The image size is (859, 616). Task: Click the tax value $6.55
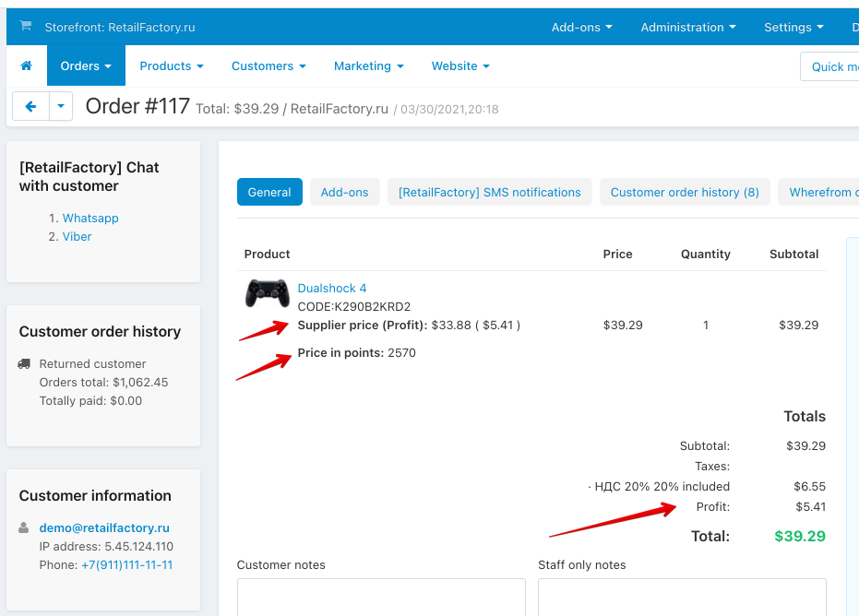click(810, 486)
